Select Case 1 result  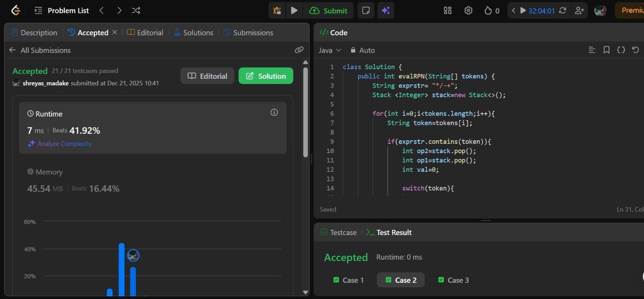[x=348, y=280]
